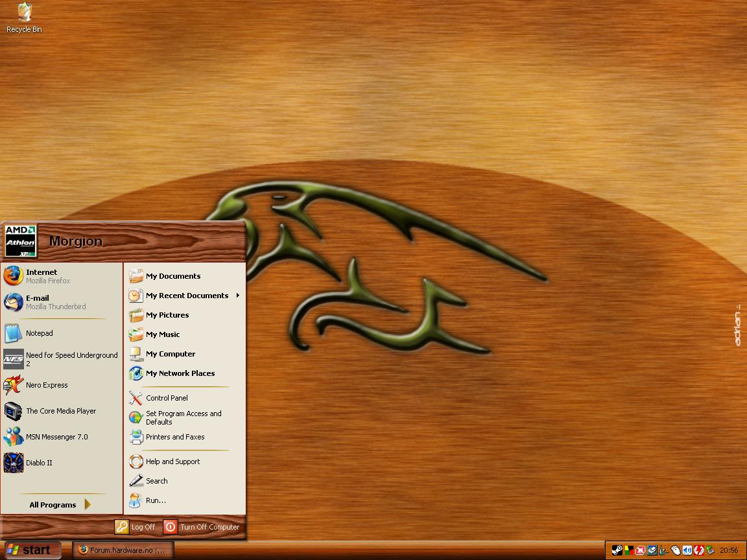The image size is (747, 560).
Task: Click the mouse tray icon
Action: (676, 550)
